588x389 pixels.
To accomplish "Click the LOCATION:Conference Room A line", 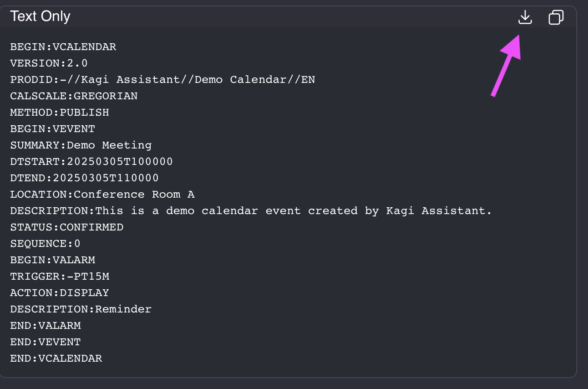I will 102,194.
